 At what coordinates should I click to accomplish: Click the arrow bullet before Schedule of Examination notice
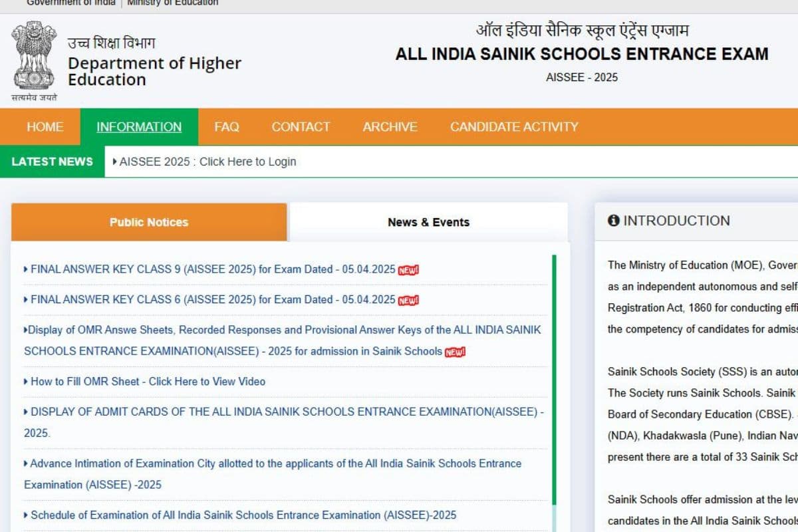(25, 515)
